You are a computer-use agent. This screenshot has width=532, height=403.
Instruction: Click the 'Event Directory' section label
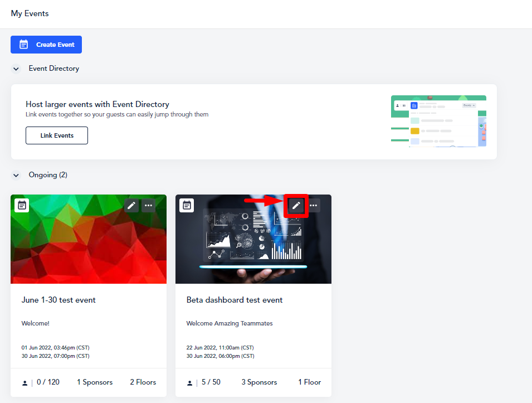click(54, 69)
